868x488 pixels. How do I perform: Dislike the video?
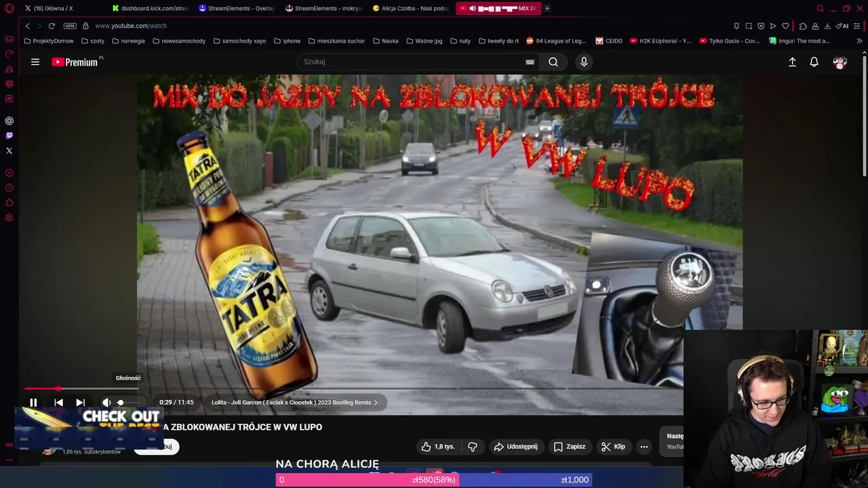point(473,447)
